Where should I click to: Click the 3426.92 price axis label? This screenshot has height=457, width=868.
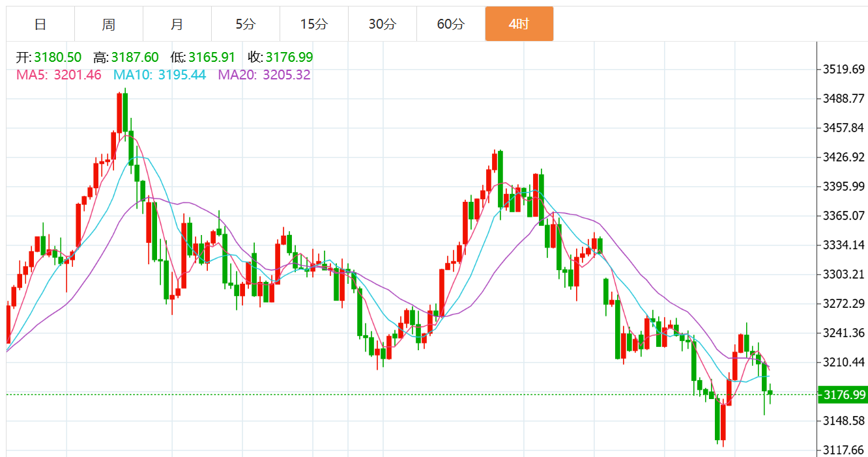point(843,157)
